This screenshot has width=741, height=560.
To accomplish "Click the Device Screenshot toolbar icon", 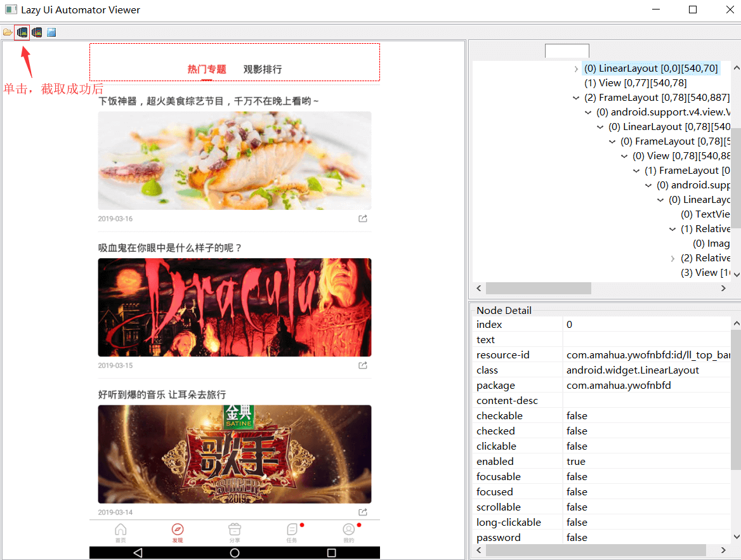I will coord(22,32).
